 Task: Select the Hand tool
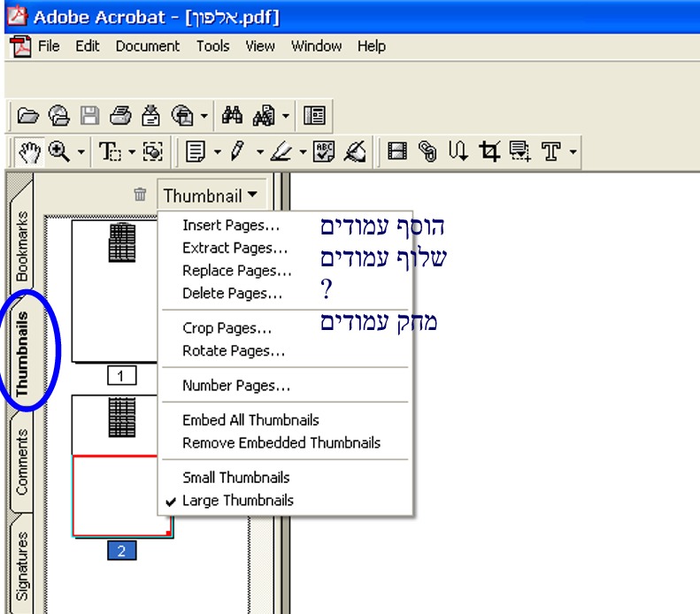(x=29, y=151)
